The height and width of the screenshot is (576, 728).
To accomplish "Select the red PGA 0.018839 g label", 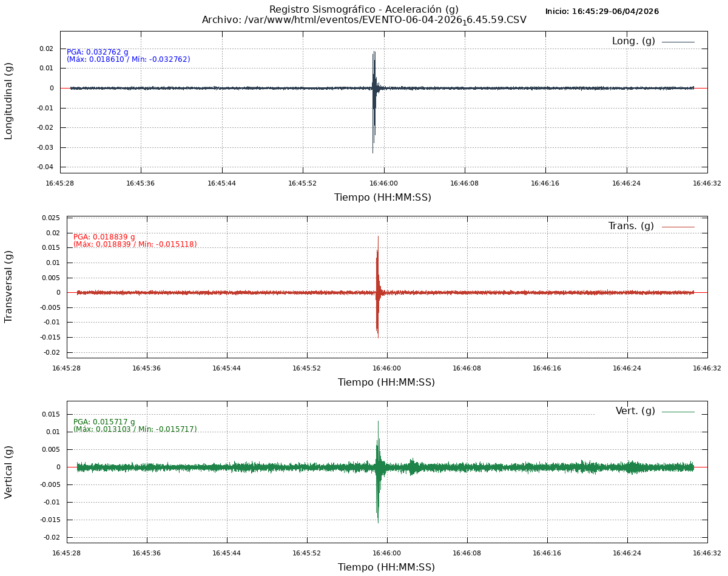I will tap(104, 237).
